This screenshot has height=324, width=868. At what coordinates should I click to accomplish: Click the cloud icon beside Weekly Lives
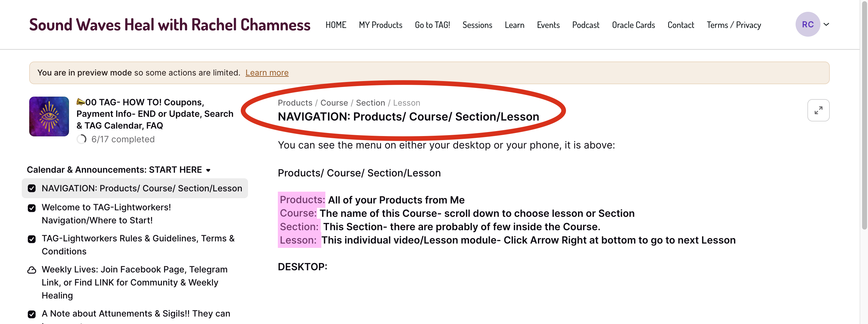pyautogui.click(x=32, y=270)
